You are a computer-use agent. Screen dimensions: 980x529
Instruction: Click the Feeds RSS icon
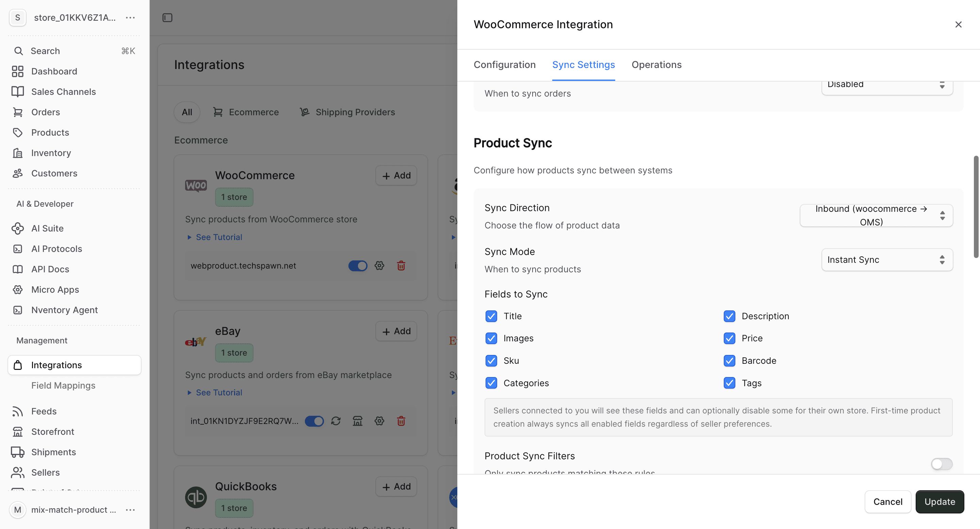pyautogui.click(x=17, y=411)
